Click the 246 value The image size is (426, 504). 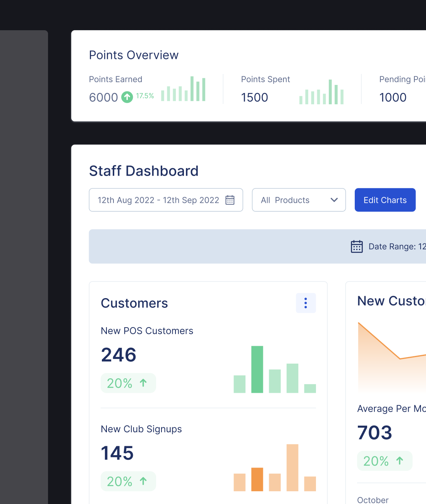pyautogui.click(x=119, y=355)
